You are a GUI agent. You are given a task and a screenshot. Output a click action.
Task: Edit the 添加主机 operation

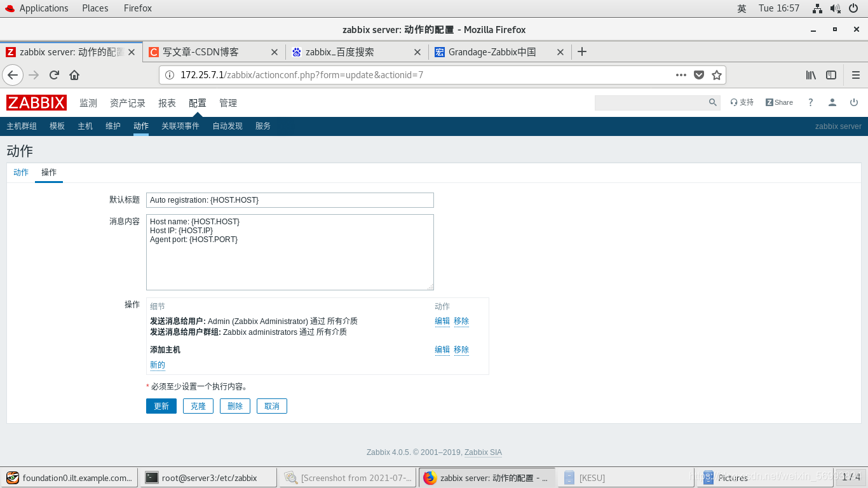point(442,350)
